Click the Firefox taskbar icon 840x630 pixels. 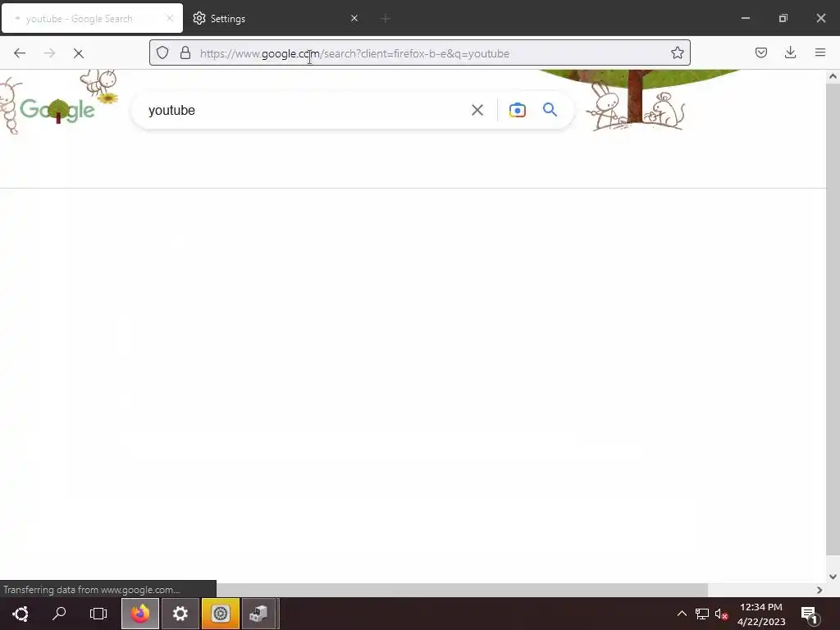coord(140,614)
